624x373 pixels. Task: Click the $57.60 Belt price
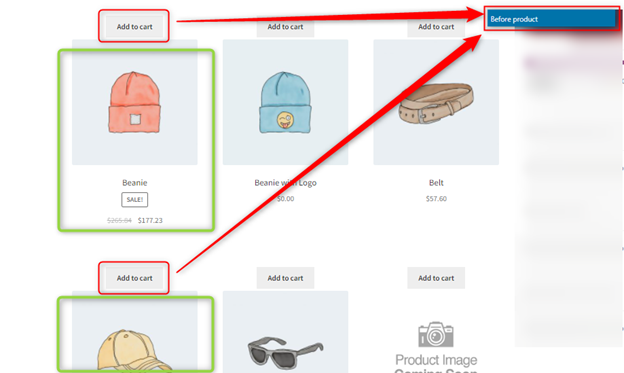pyautogui.click(x=436, y=198)
